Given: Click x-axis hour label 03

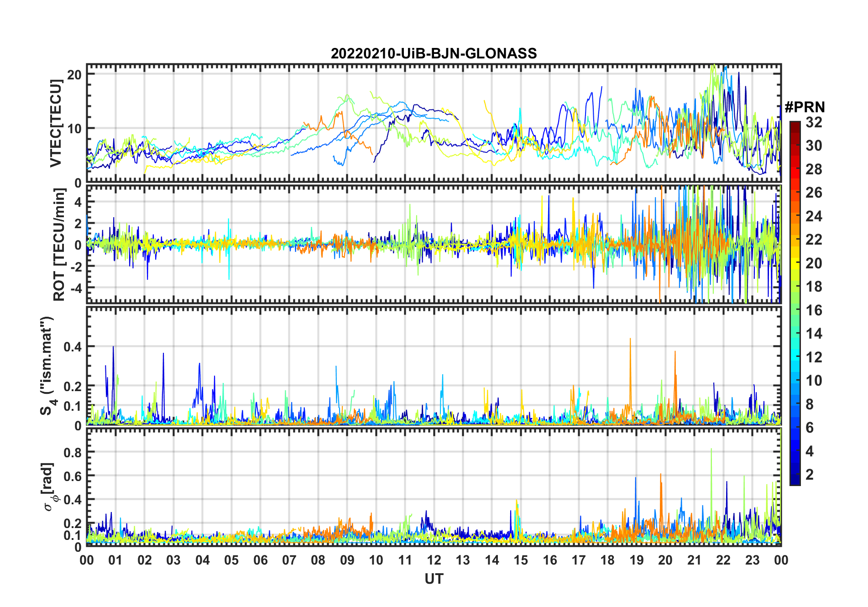Looking at the screenshot, I should [x=173, y=560].
